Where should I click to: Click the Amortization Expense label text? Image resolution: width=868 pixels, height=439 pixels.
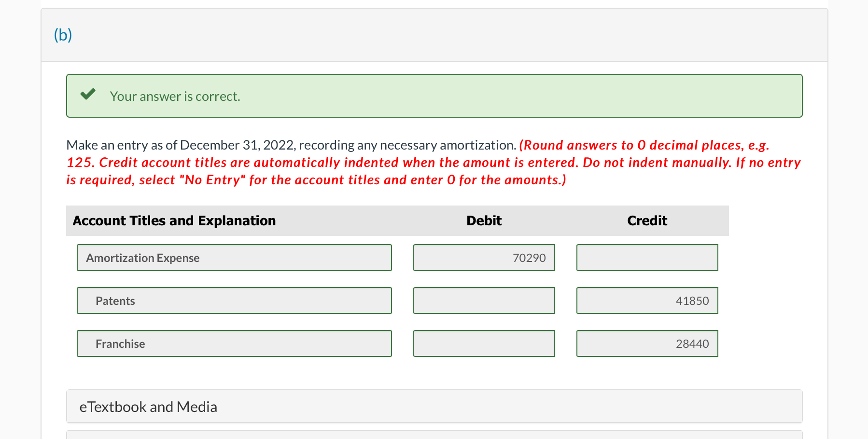(142, 258)
